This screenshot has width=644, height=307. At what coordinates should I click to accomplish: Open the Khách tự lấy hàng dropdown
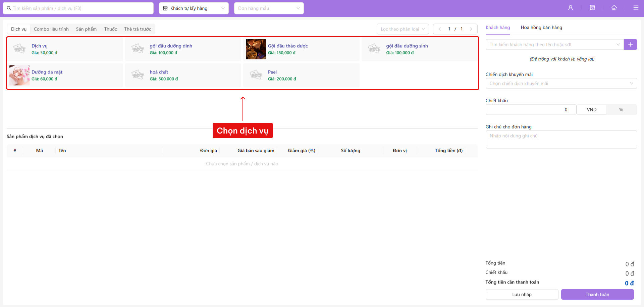tap(194, 8)
